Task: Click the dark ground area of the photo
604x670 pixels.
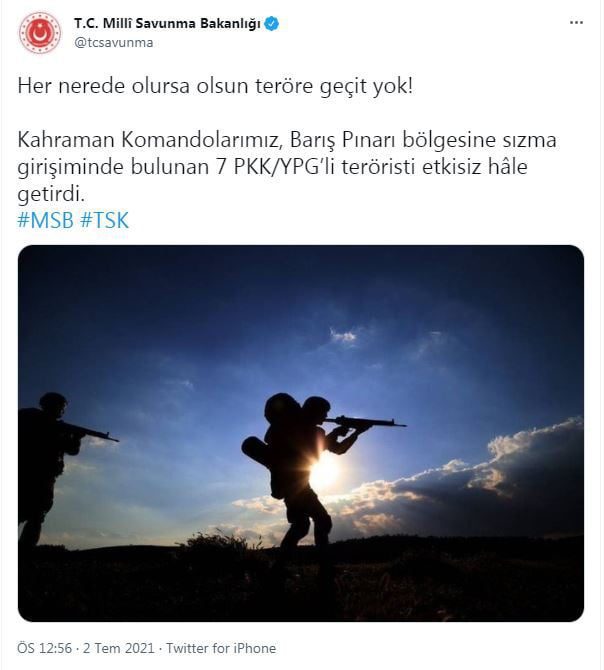Action: (301, 585)
